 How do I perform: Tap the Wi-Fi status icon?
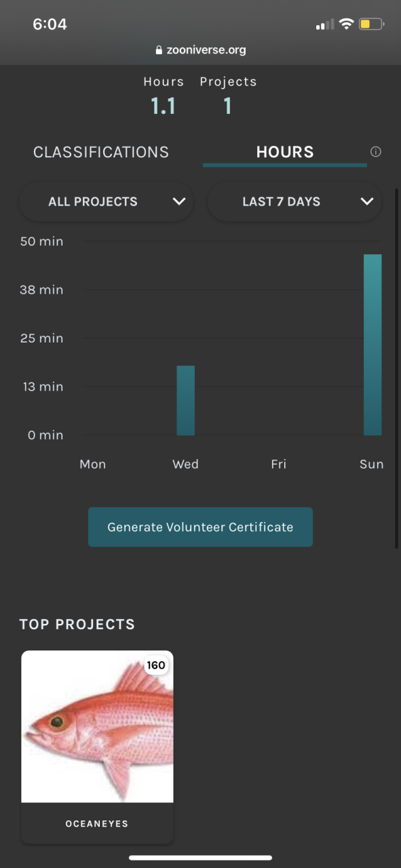point(346,24)
